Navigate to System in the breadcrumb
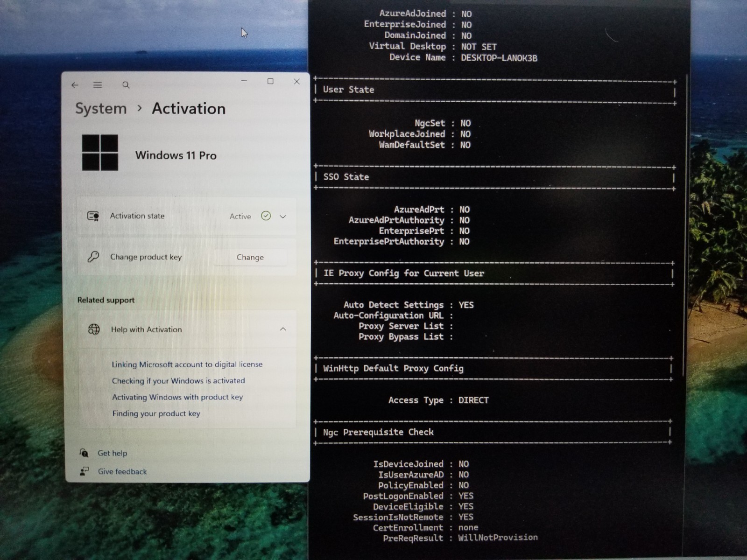747x560 pixels. (x=101, y=109)
